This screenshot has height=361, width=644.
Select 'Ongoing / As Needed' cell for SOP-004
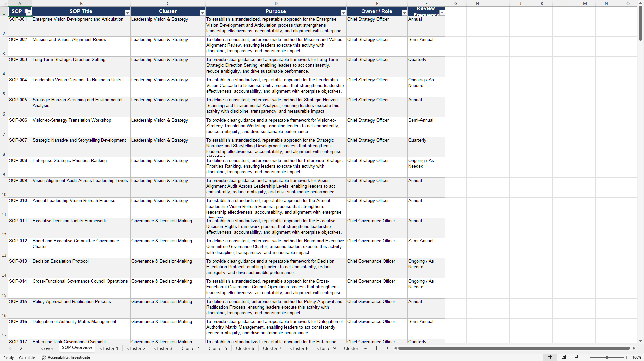426,87
